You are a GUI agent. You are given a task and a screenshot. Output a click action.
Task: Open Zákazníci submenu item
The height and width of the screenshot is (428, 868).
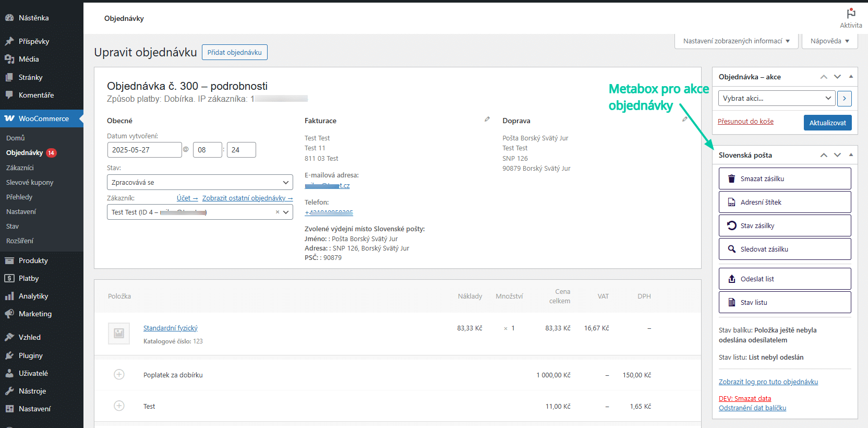click(x=20, y=168)
